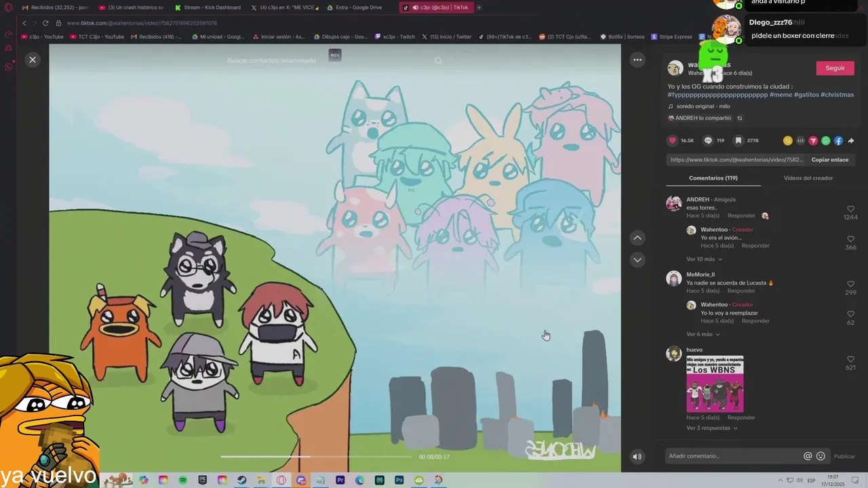Screen dimensions: 868x488
Task: Click the search magnifier icon over video
Action: (438, 60)
